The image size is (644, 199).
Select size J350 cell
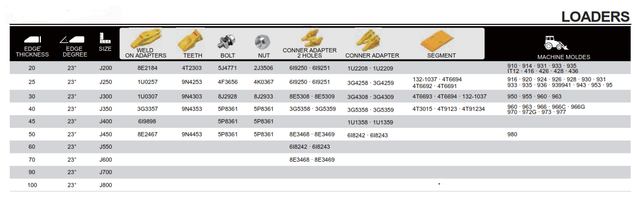105,109
